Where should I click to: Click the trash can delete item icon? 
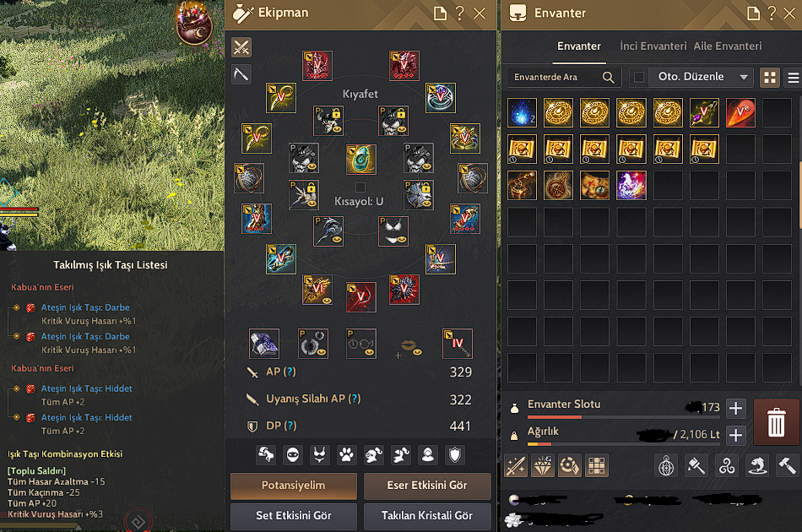pos(775,422)
